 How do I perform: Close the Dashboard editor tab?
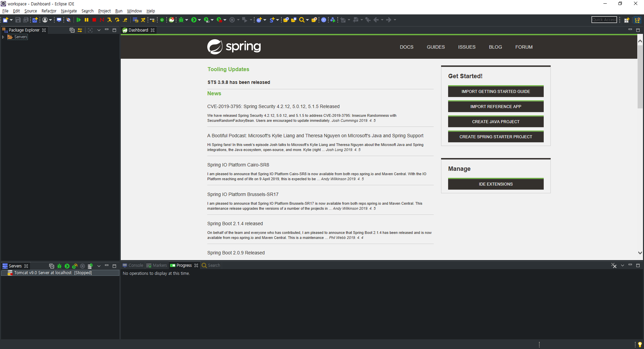[x=153, y=30]
